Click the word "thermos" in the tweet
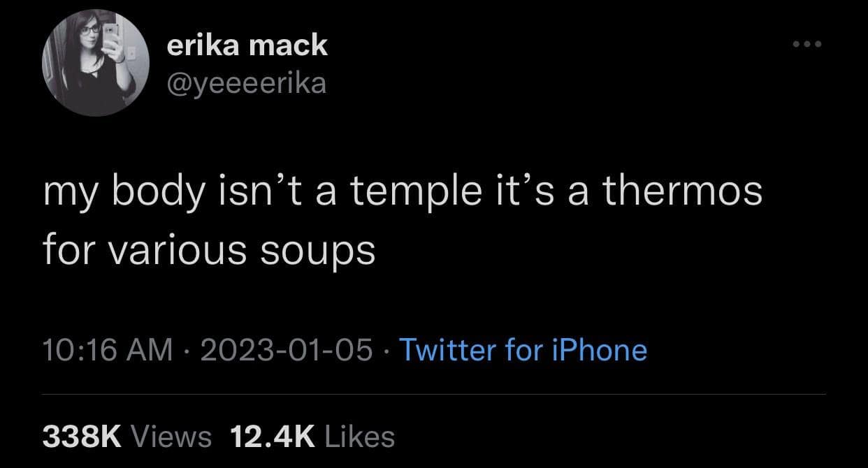Image resolution: width=868 pixels, height=468 pixels. 682,191
